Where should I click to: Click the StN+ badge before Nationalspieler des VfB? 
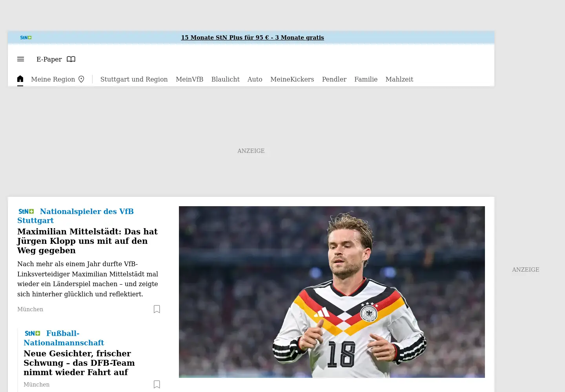pyautogui.click(x=26, y=211)
